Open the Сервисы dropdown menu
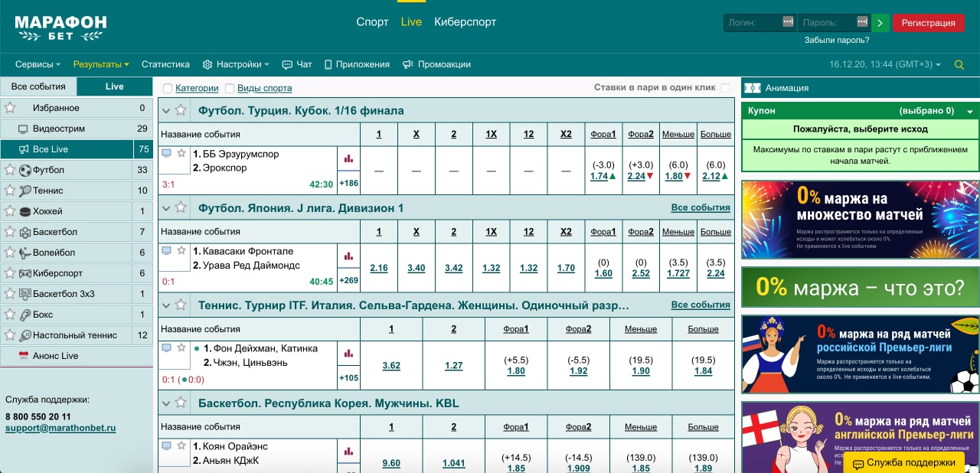The image size is (980, 473). point(38,65)
